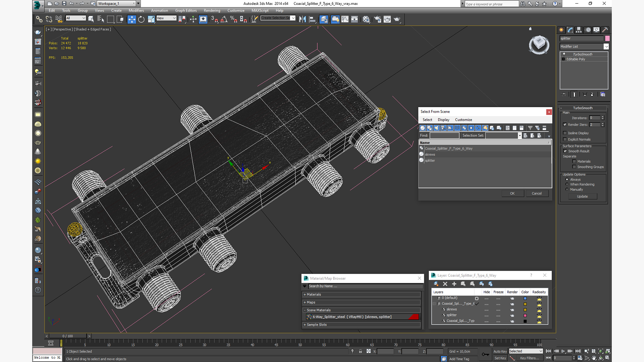Viewport: 644px width, 362px height.
Task: Open the Render Setup icon
Action: coord(378,19)
